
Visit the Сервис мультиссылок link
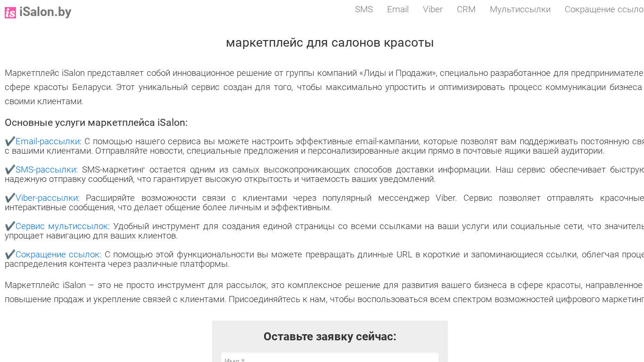click(x=62, y=226)
